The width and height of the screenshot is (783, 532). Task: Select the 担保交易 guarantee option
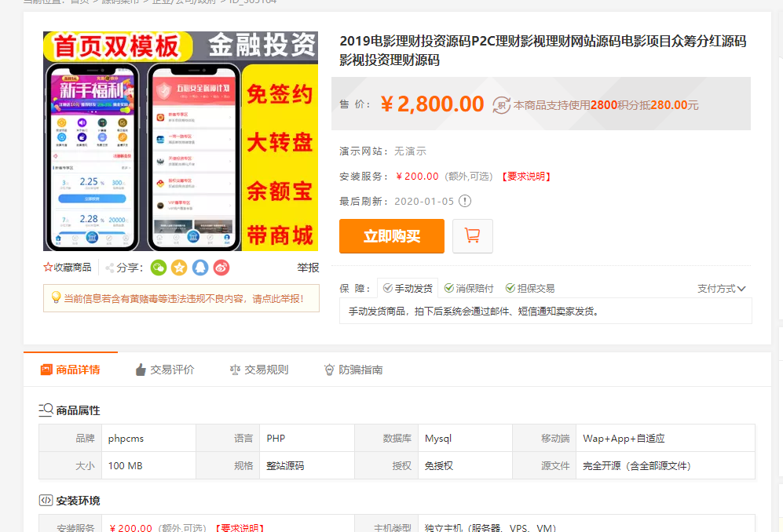pos(530,288)
